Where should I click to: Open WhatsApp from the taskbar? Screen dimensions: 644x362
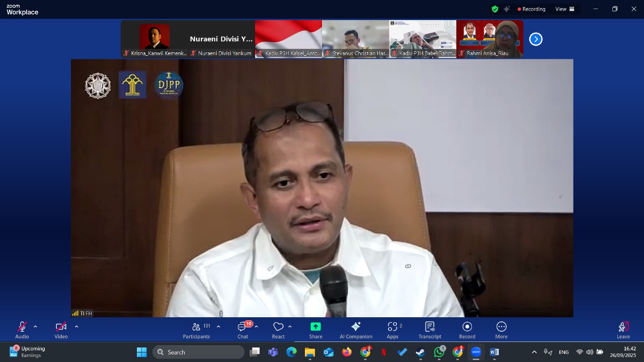[439, 352]
